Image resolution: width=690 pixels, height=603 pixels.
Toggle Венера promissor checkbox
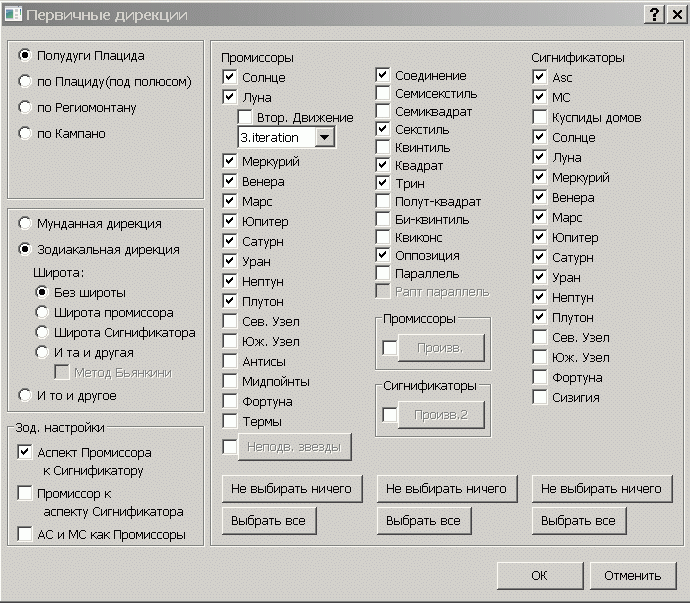coord(230,181)
